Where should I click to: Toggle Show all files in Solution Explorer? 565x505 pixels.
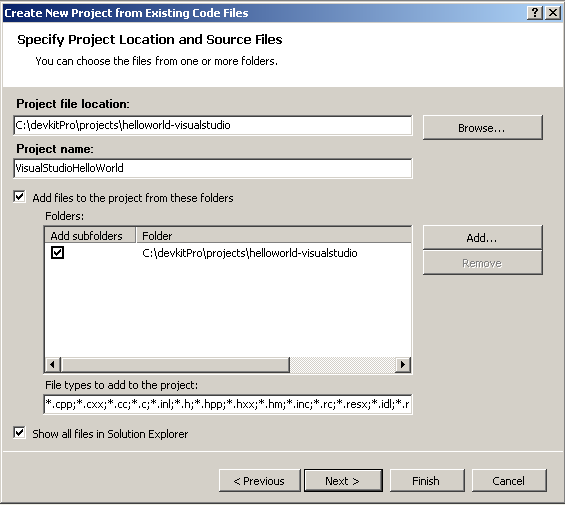[19, 433]
